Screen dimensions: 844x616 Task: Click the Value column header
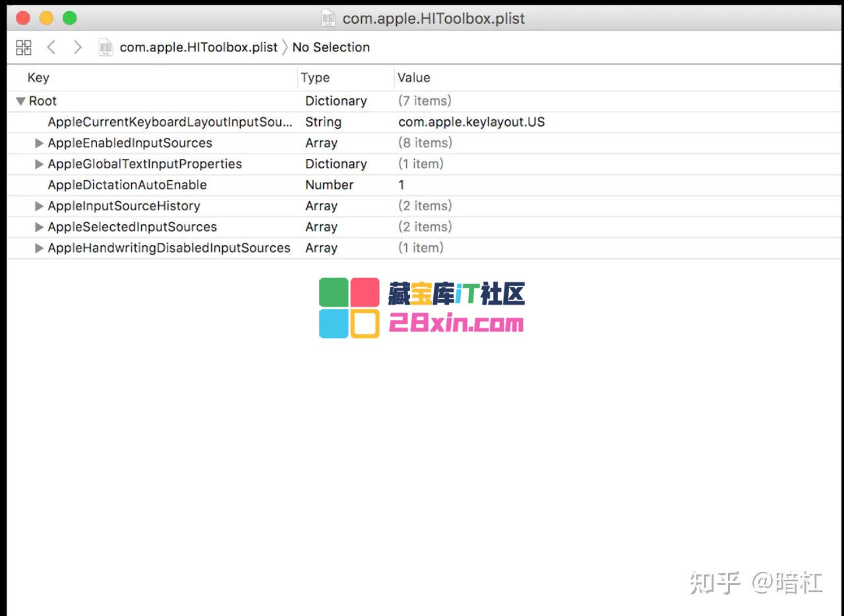pyautogui.click(x=414, y=78)
